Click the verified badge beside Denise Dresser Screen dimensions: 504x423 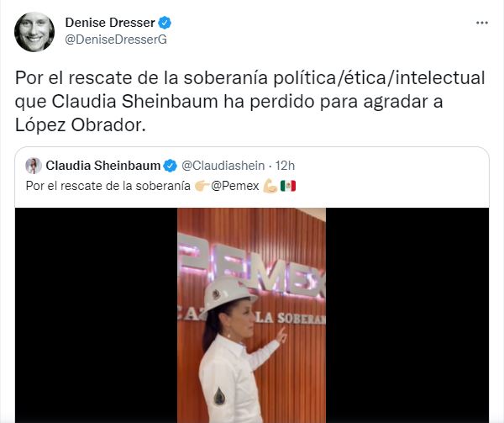pyautogui.click(x=165, y=23)
